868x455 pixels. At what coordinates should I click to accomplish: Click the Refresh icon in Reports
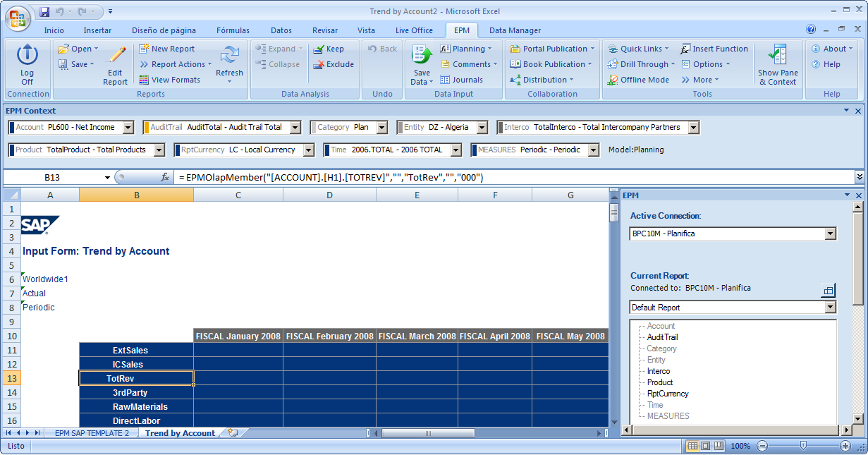tap(229, 56)
